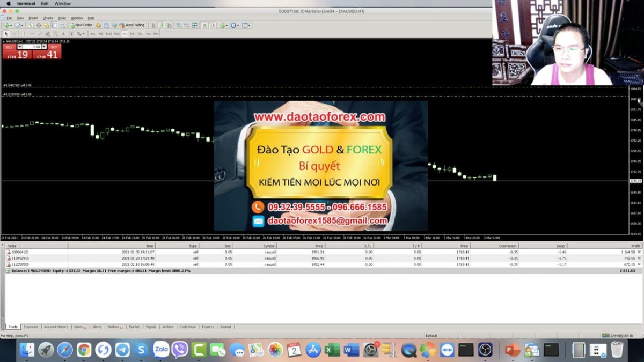Viewport: 644px width, 362px height.
Task: Switch chart to candlesticks type
Action: pyautogui.click(x=162, y=25)
